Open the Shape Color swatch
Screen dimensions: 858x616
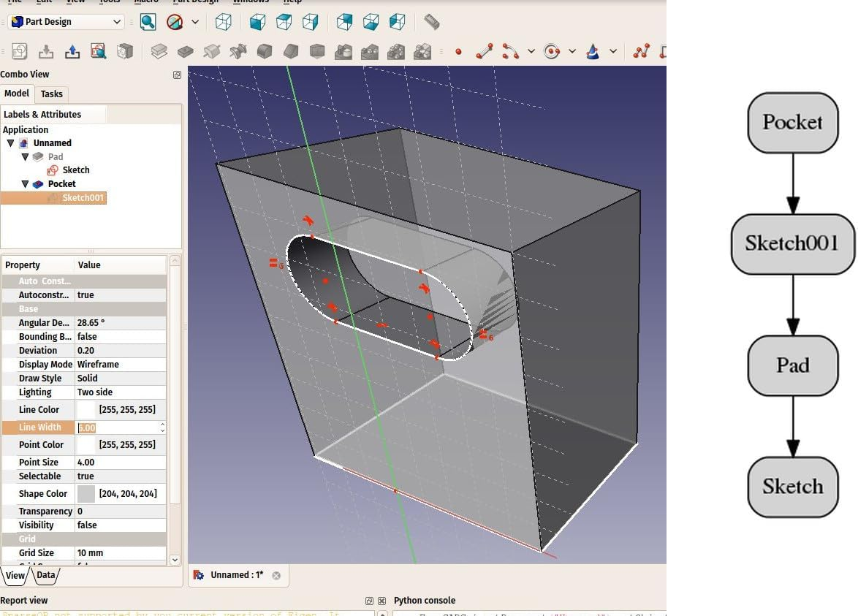coord(86,493)
